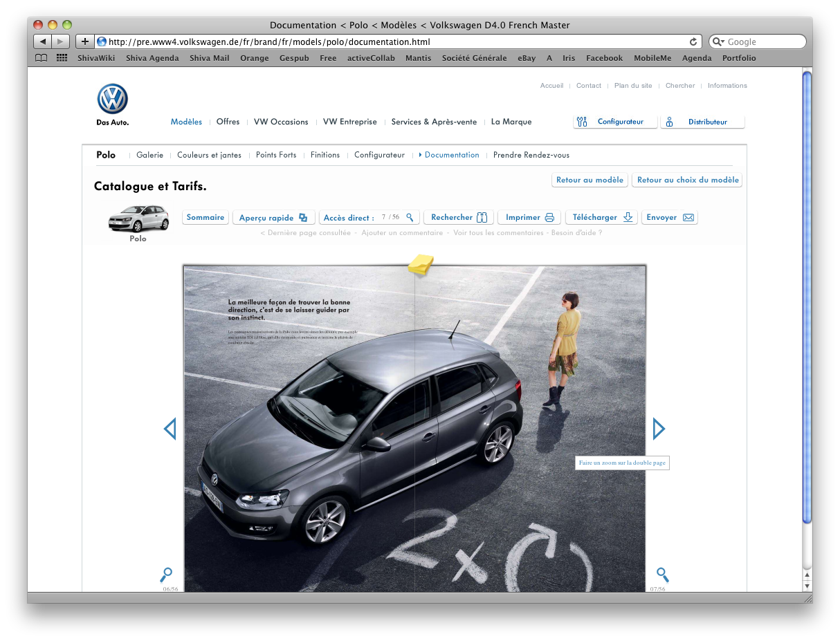Open the Facebook bookmark
This screenshot has width=840, height=641.
coord(604,58)
